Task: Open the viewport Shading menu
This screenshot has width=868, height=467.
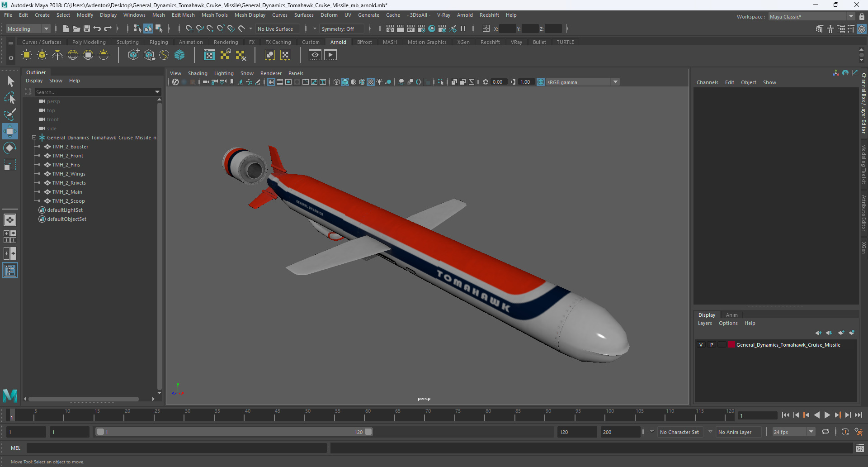Action: [x=198, y=73]
